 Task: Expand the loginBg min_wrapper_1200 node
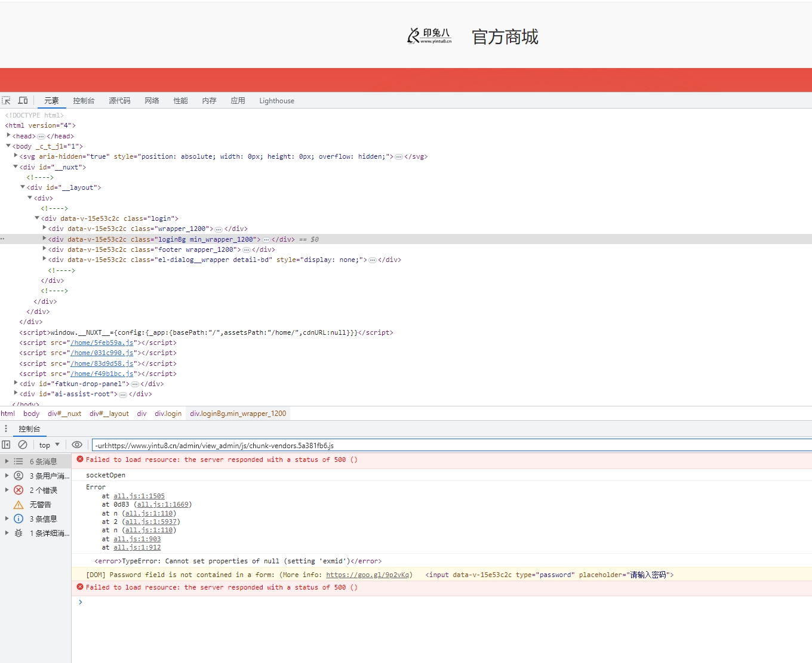[44, 239]
